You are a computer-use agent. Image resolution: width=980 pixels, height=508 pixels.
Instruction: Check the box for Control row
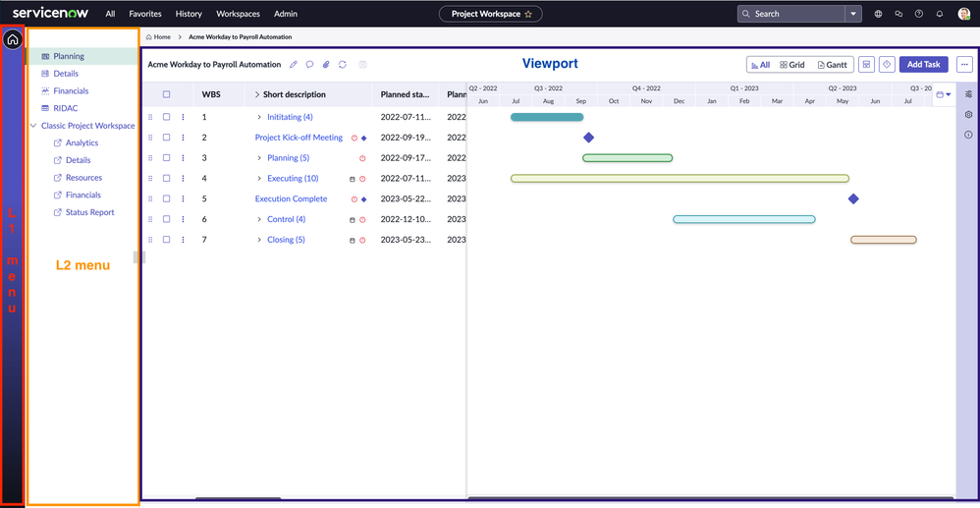[x=166, y=219]
